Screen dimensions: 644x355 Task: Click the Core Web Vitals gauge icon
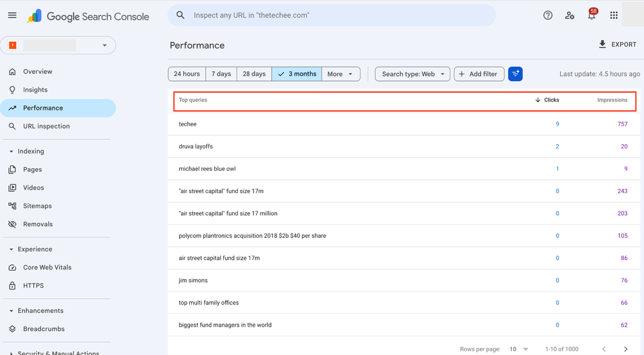coord(13,268)
